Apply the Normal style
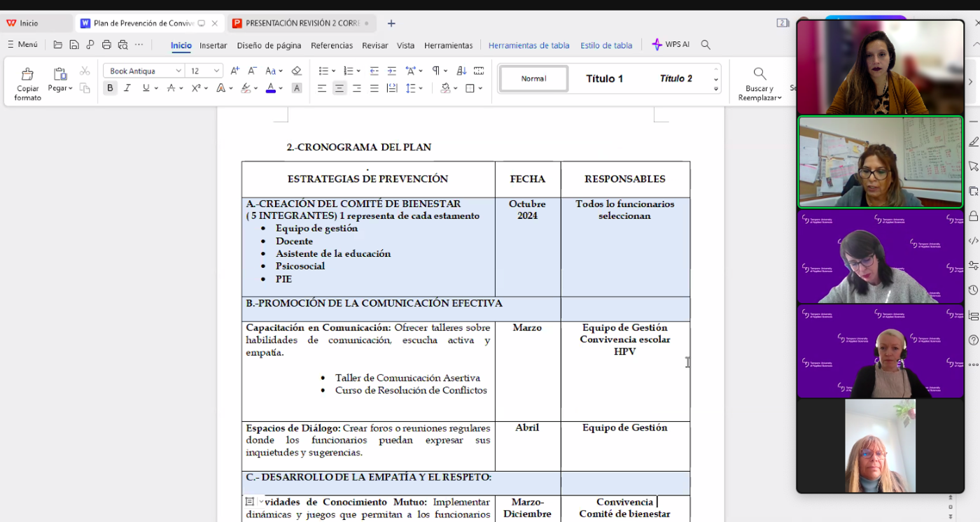 point(533,78)
